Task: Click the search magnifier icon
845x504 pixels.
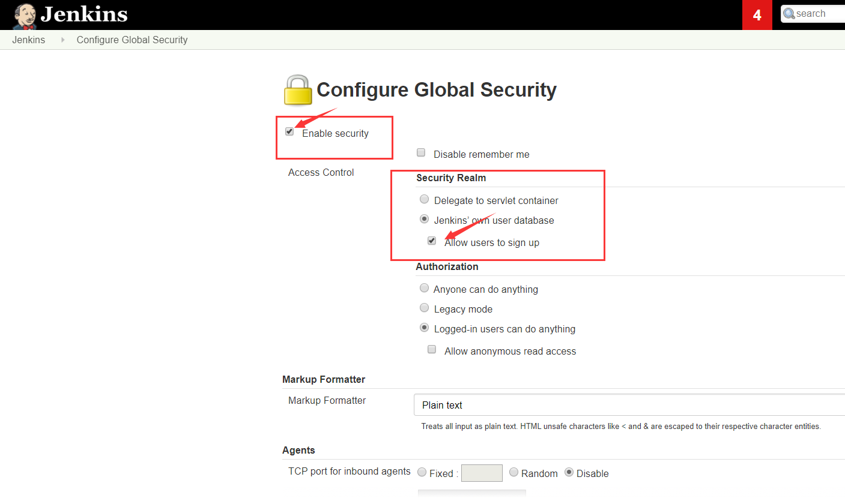Action: (789, 13)
